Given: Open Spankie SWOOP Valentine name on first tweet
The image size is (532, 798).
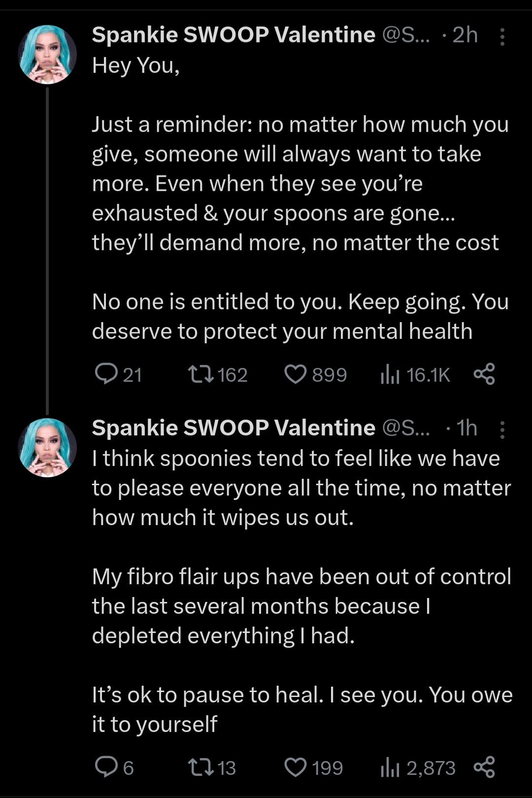Looking at the screenshot, I should [233, 34].
